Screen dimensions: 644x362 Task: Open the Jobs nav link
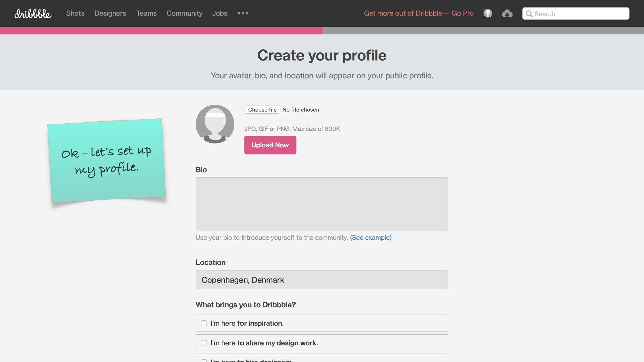click(220, 13)
